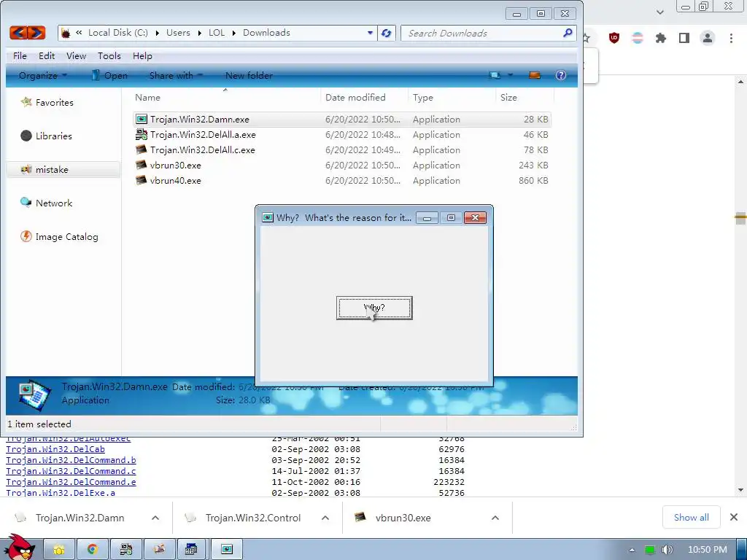Select the mistake item in sidebar
This screenshot has height=560, width=747.
63,169
